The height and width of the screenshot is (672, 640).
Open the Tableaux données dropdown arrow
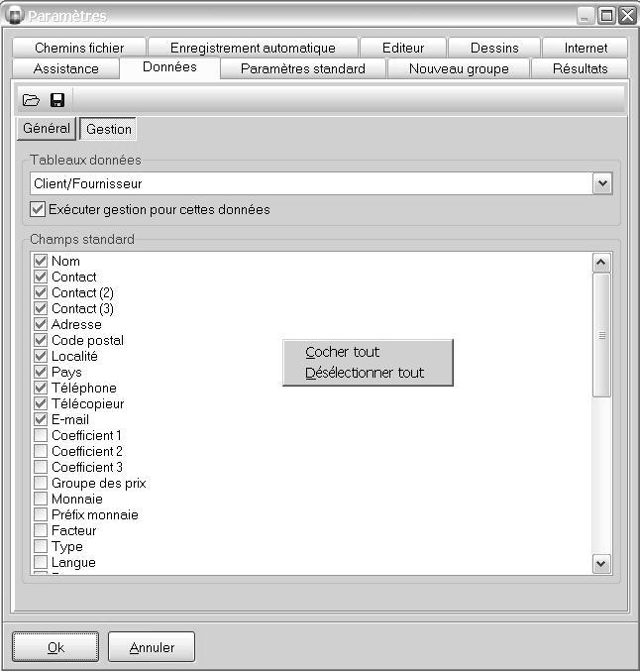[x=602, y=183]
